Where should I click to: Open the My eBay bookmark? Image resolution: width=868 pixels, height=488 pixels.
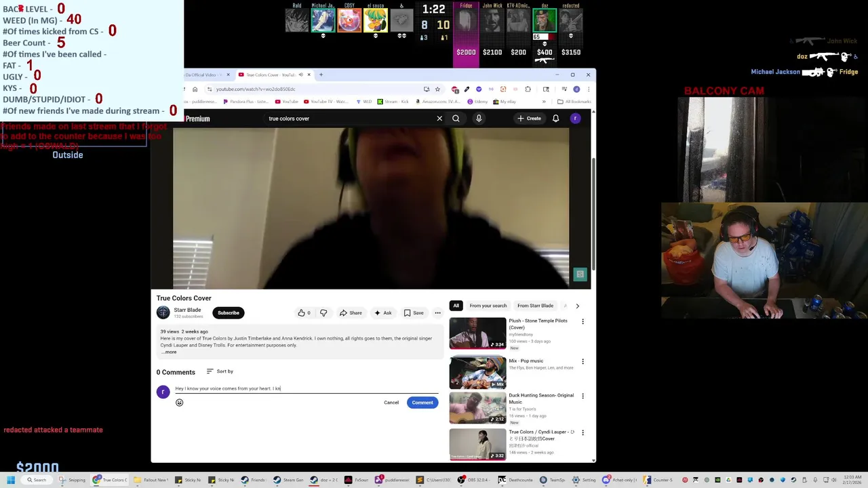coord(505,102)
